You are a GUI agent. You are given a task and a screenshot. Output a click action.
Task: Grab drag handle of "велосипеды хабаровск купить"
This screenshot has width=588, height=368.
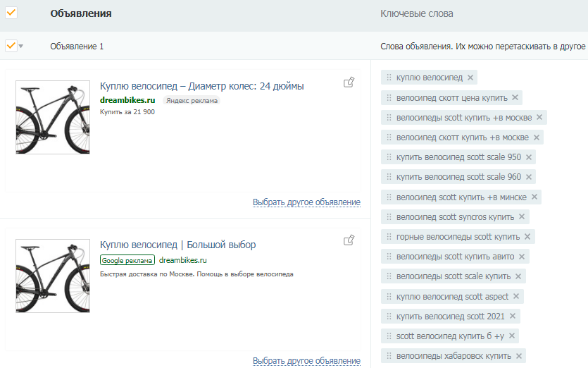(x=389, y=355)
